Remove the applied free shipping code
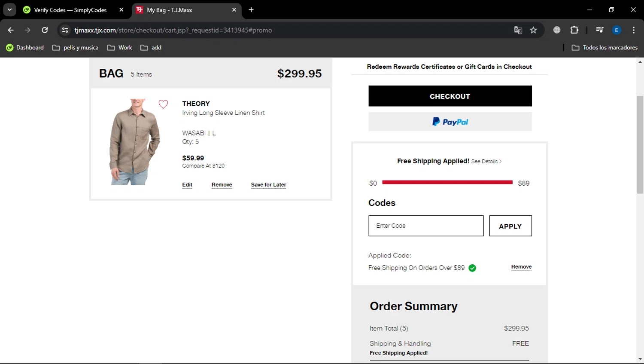The height and width of the screenshot is (364, 644). pyautogui.click(x=521, y=267)
